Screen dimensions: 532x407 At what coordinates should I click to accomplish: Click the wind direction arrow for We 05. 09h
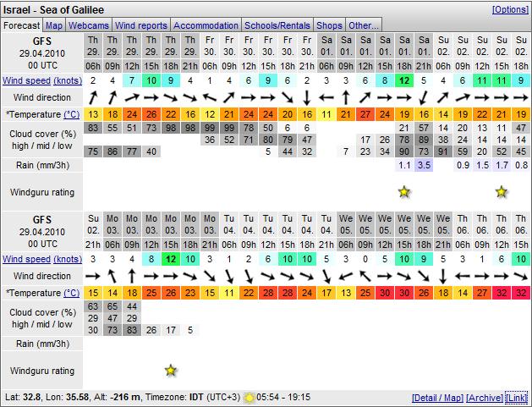click(x=365, y=277)
